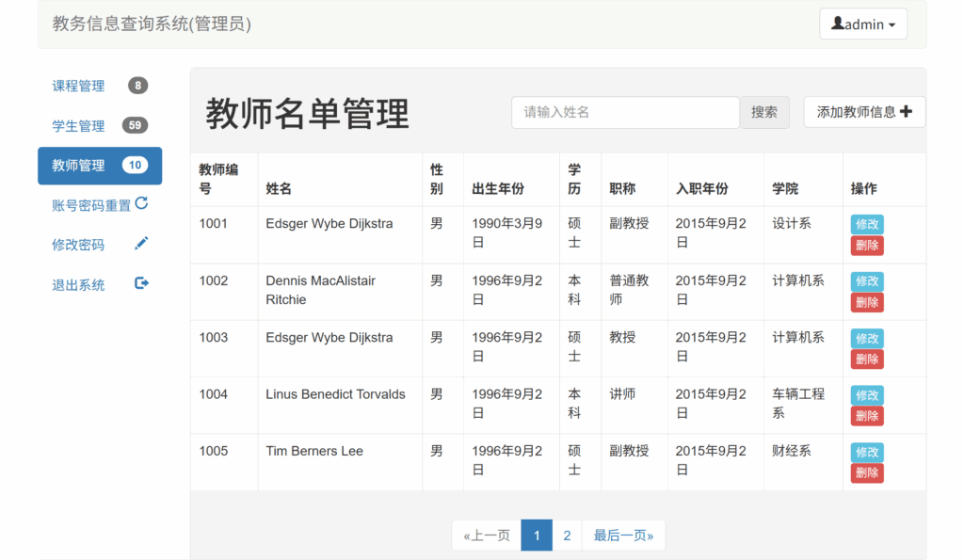
Task: Click the logout icon beside 退出系统
Action: pos(141,283)
